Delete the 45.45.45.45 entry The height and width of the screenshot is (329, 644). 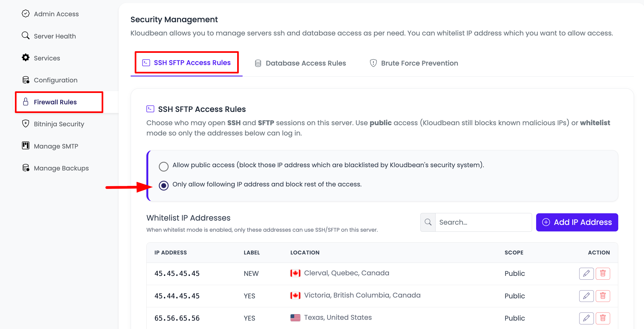603,273
